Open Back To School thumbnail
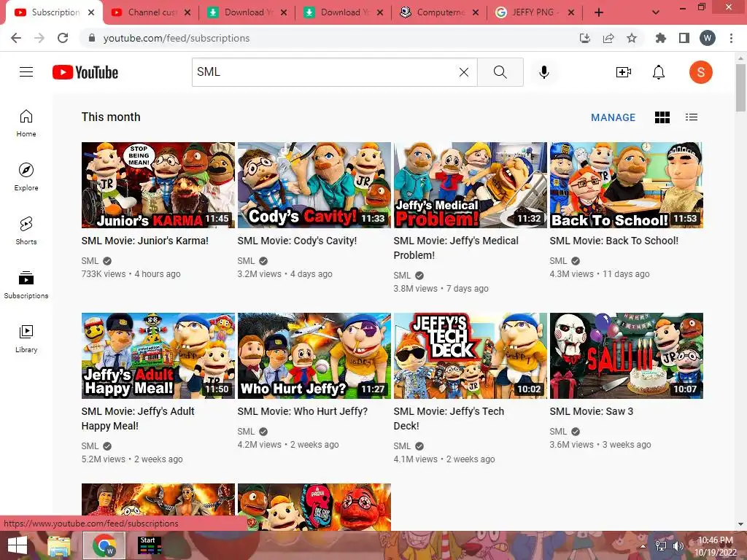This screenshot has width=747, height=560. 627,184
